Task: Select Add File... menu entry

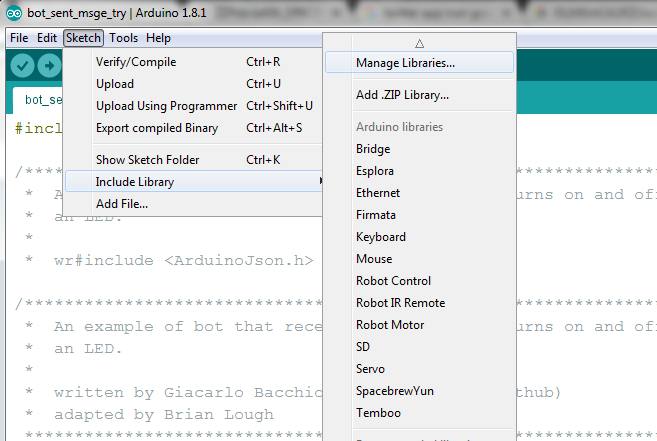Action: (x=194, y=204)
